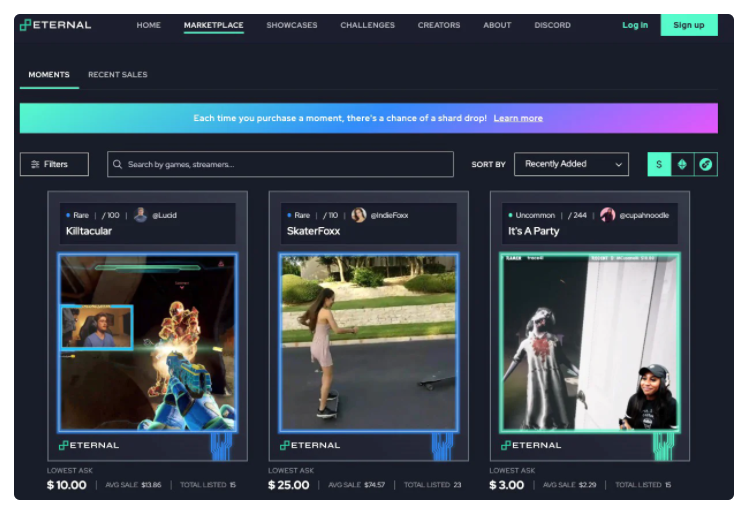Click the search magnifier icon

[118, 164]
